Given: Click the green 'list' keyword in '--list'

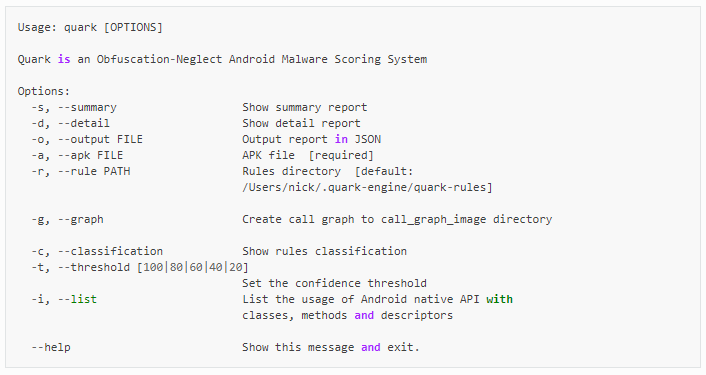Looking at the screenshot, I should point(84,299).
